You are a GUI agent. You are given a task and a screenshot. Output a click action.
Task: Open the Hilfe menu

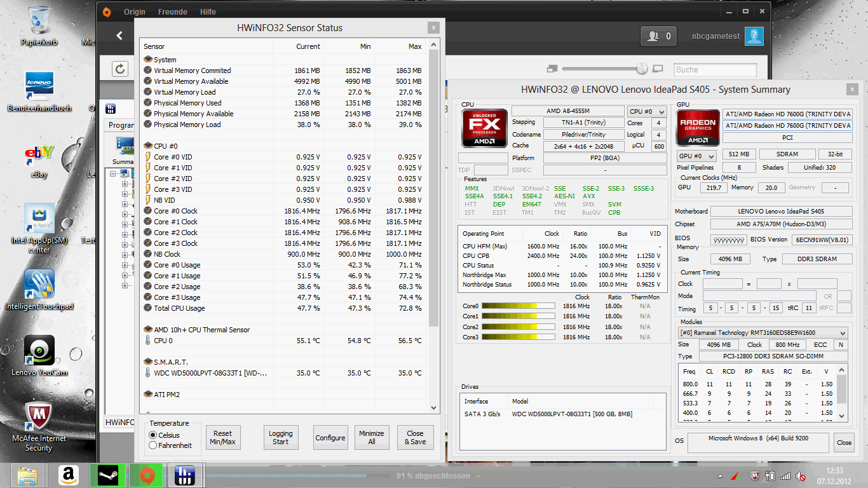coord(208,11)
